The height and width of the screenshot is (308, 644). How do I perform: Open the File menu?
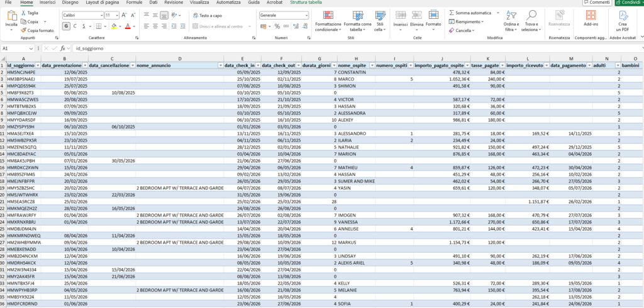8,3
